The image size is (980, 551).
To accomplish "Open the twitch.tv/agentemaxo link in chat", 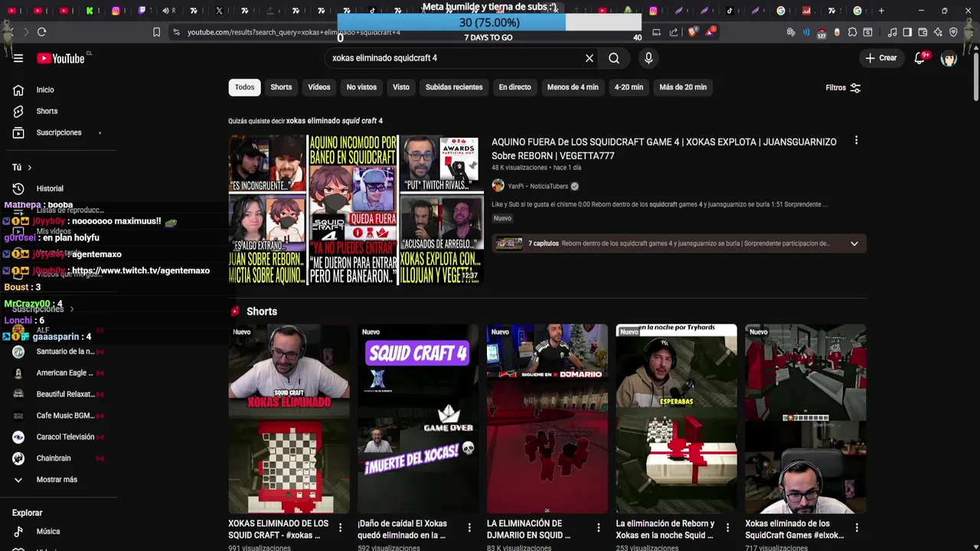I will click(x=140, y=271).
